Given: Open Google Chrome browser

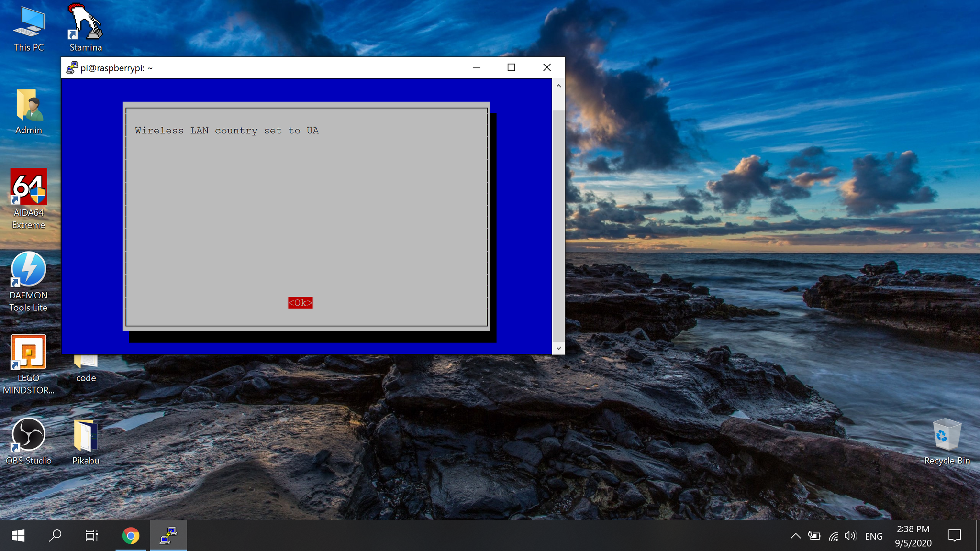Looking at the screenshot, I should pos(131,536).
